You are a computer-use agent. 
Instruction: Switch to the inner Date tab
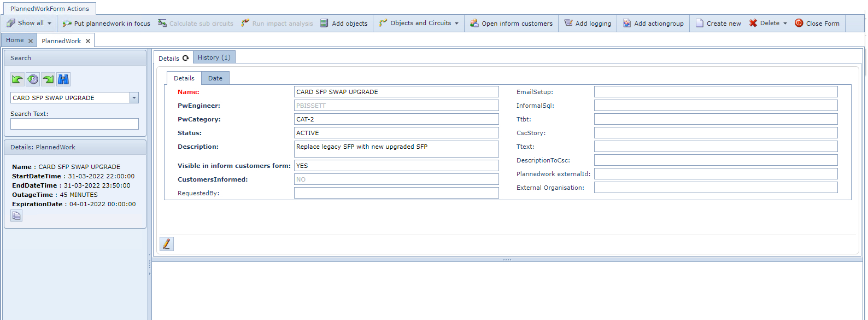pyautogui.click(x=215, y=78)
